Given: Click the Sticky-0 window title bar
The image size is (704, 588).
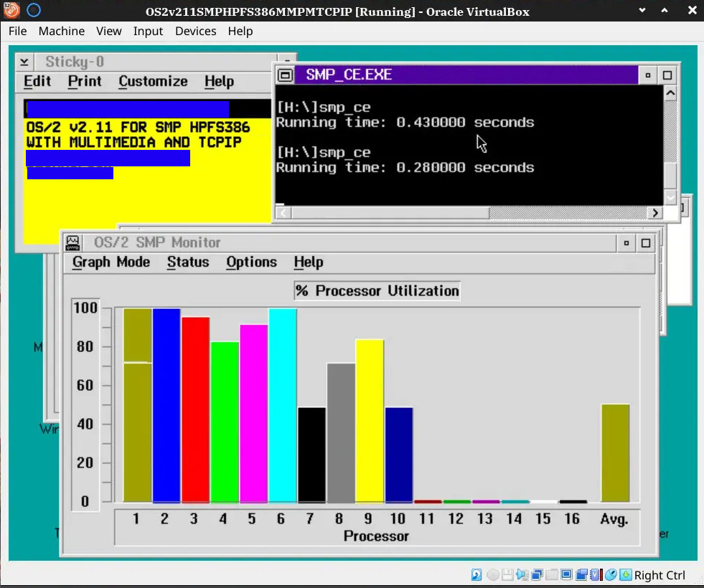Looking at the screenshot, I should [155, 62].
